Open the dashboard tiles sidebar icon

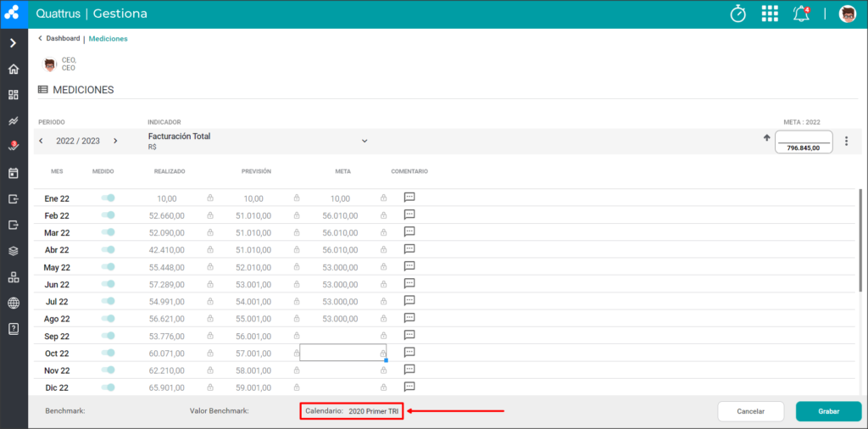coord(14,95)
